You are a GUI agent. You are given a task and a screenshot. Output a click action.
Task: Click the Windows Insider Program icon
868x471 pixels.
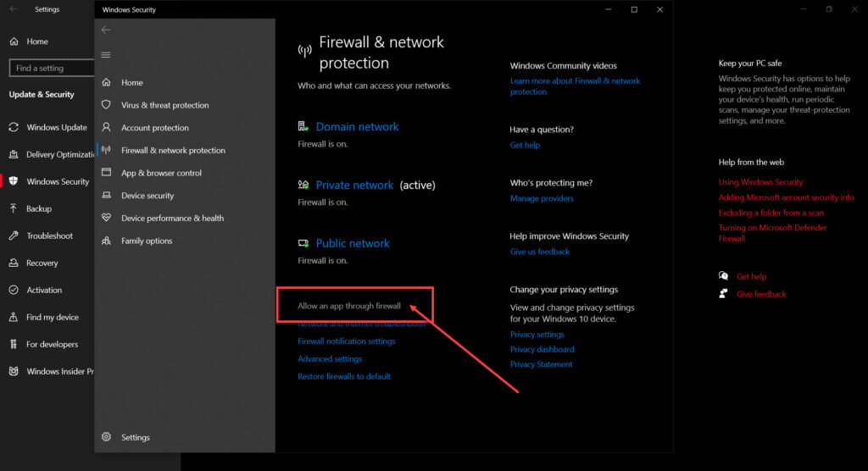pos(14,371)
